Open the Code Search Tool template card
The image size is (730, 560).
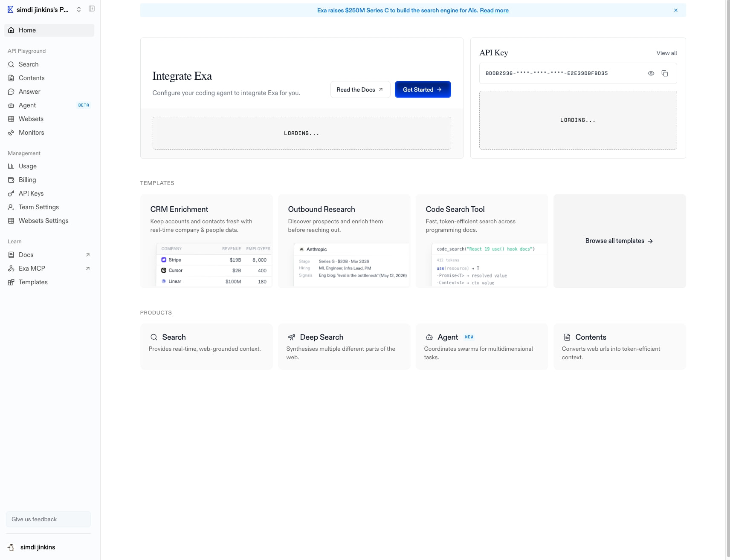[482, 241]
